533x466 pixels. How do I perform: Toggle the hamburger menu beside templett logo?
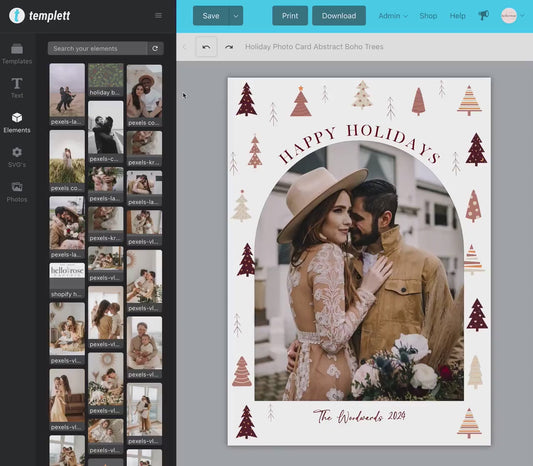click(158, 16)
